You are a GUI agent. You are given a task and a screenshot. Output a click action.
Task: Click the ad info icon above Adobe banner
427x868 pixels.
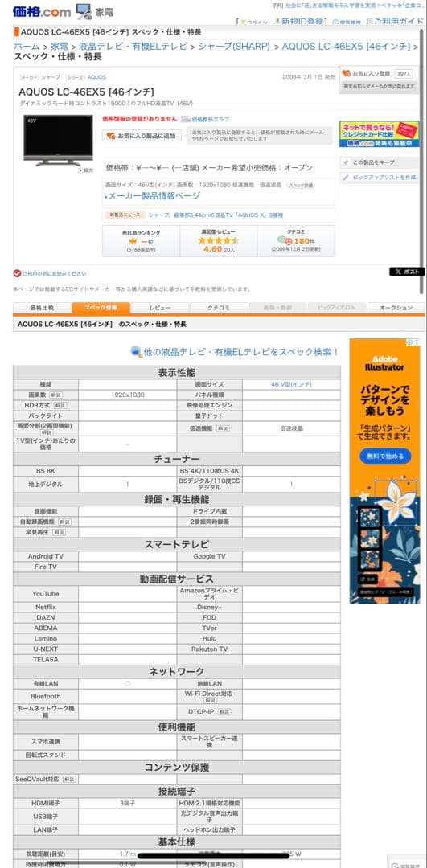pyautogui.click(x=410, y=342)
